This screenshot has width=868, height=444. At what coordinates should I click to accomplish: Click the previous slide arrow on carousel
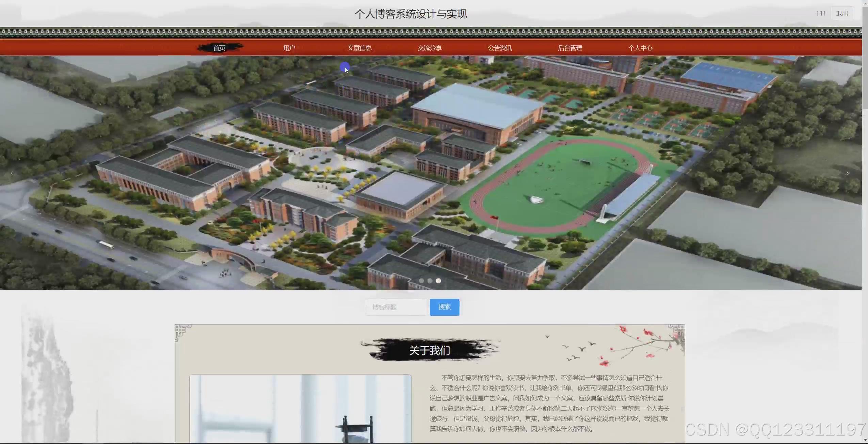[12, 174]
